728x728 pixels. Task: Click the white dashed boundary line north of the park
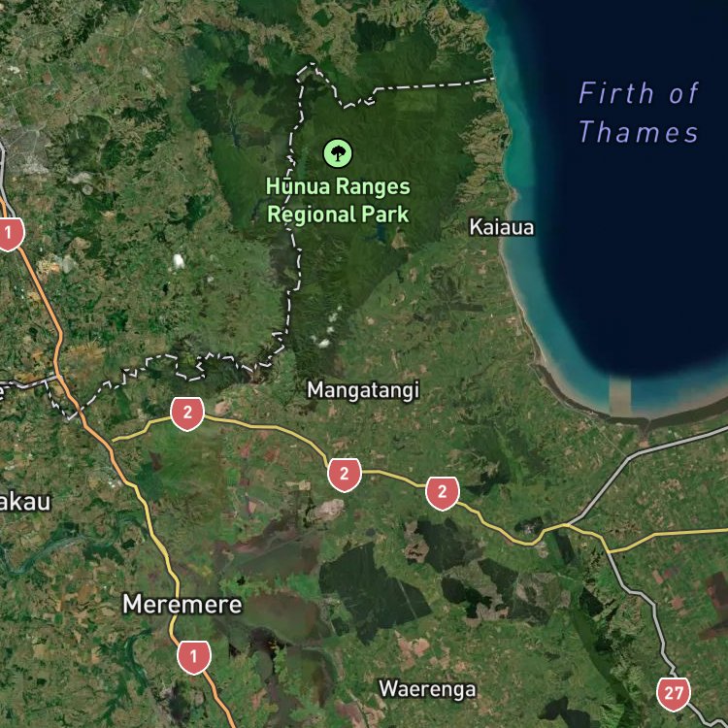432,85
